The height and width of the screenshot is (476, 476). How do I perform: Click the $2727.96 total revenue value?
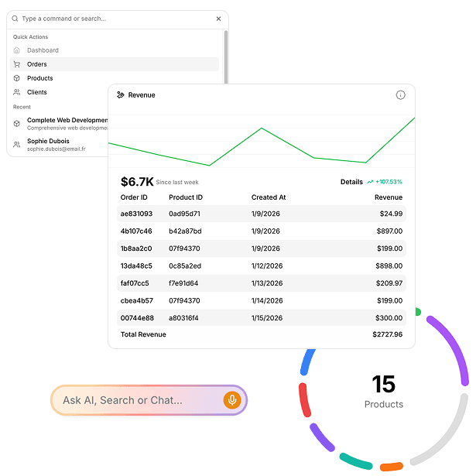[387, 334]
